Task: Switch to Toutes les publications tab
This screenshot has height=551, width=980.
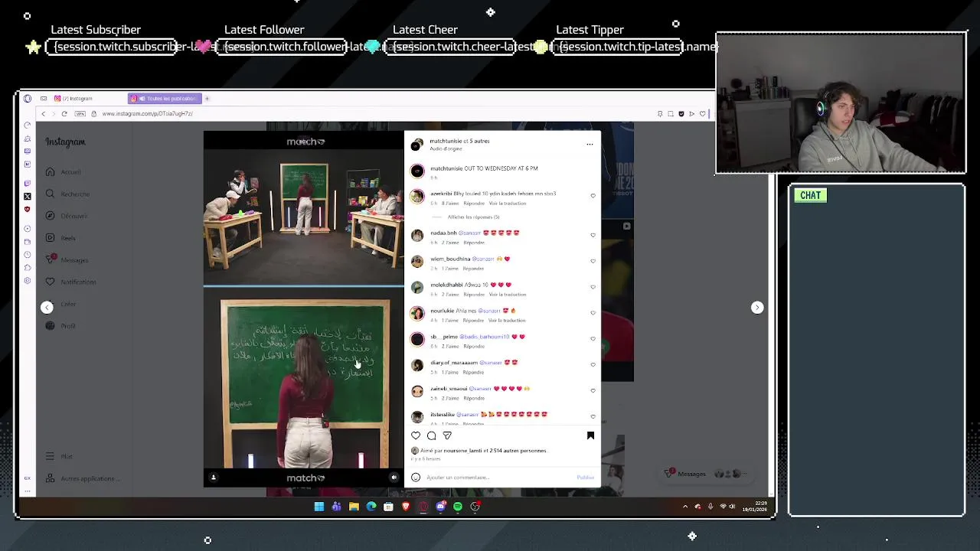Action: point(164,99)
